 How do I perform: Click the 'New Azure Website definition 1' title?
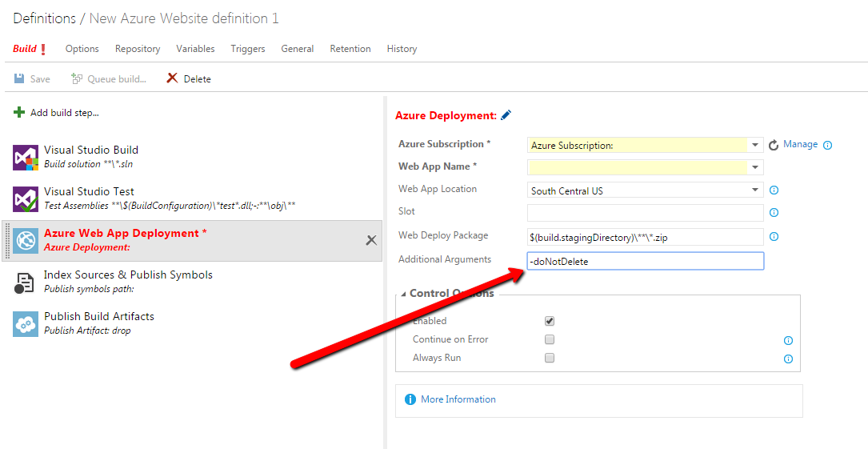[184, 18]
